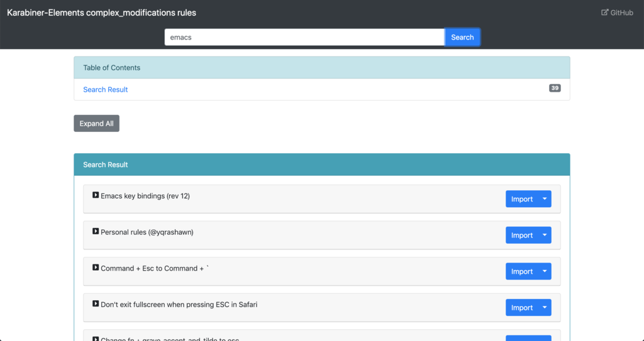Open Import dropdown caret for Safari fullscreen rule
The image size is (644, 341).
point(545,307)
